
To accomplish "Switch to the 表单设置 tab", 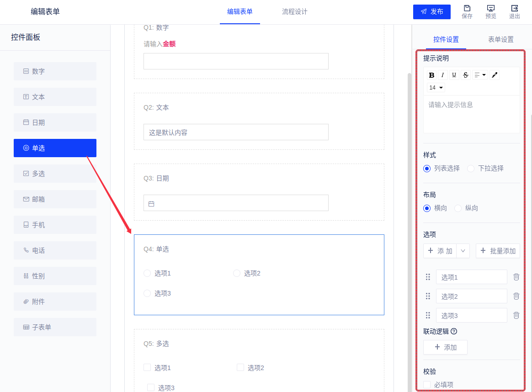I will [x=500, y=39].
